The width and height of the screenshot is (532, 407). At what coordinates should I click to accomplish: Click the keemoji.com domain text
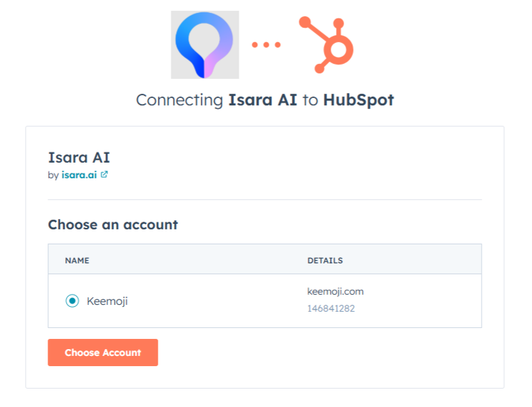point(335,291)
